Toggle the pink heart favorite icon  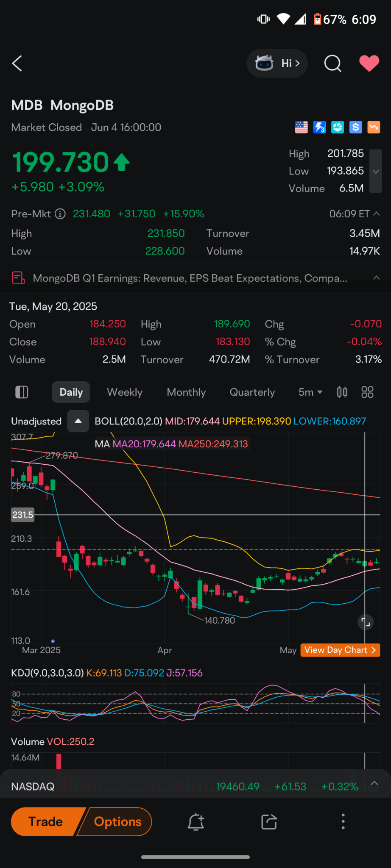click(369, 64)
